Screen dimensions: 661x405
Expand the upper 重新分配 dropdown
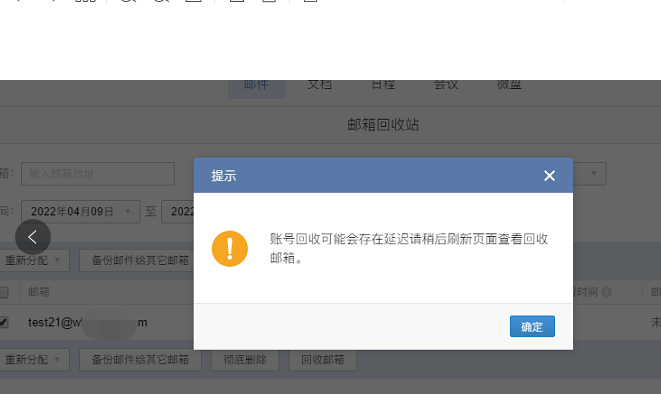[35, 261]
